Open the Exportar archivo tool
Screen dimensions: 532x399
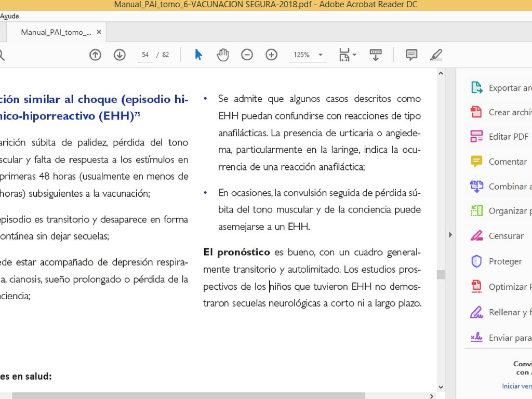pos(510,88)
